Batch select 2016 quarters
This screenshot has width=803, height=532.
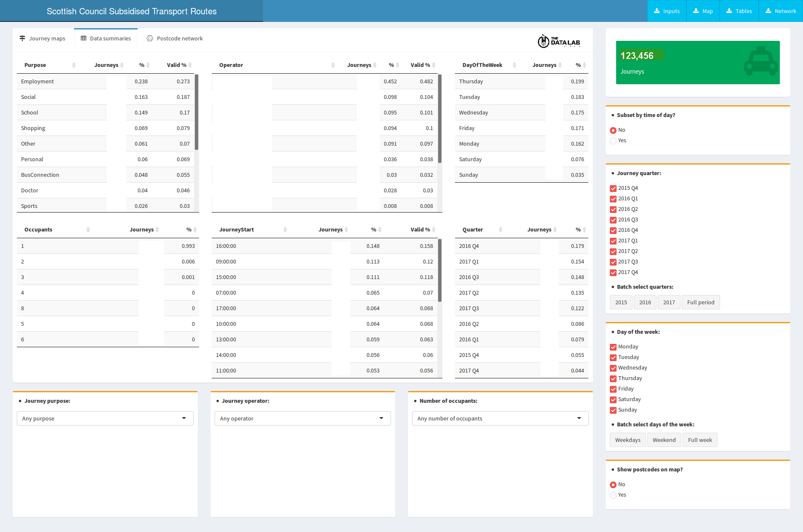(x=645, y=302)
